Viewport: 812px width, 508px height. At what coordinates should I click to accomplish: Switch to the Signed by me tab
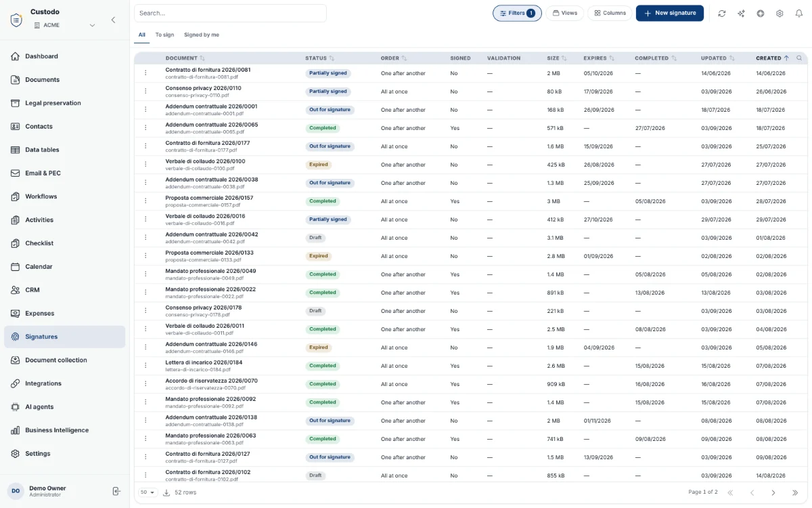pyautogui.click(x=202, y=35)
